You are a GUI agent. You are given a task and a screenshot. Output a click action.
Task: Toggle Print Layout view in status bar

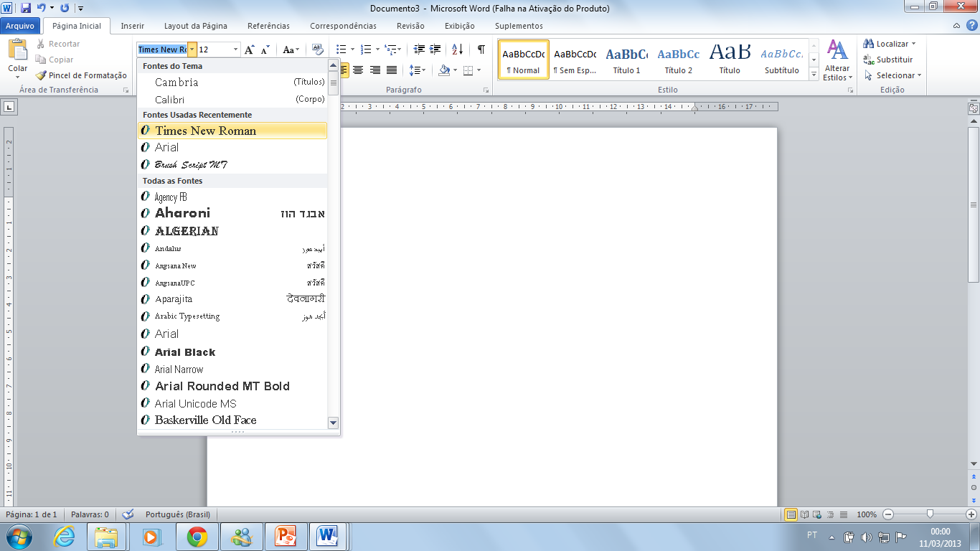[x=791, y=514]
